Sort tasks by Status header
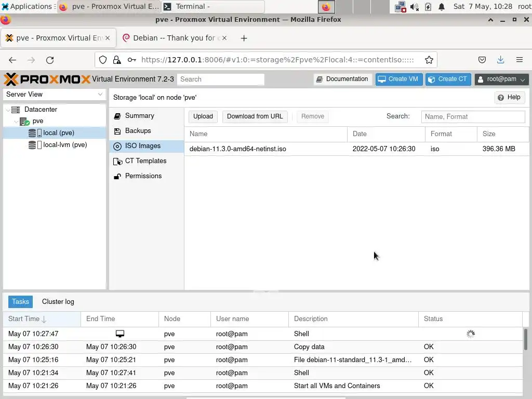 (470, 319)
